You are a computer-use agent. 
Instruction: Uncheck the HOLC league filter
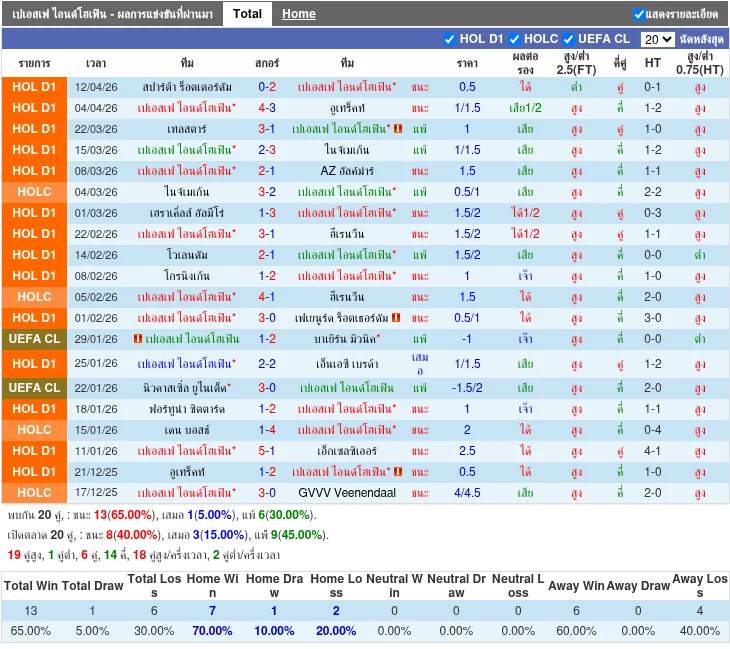513,39
